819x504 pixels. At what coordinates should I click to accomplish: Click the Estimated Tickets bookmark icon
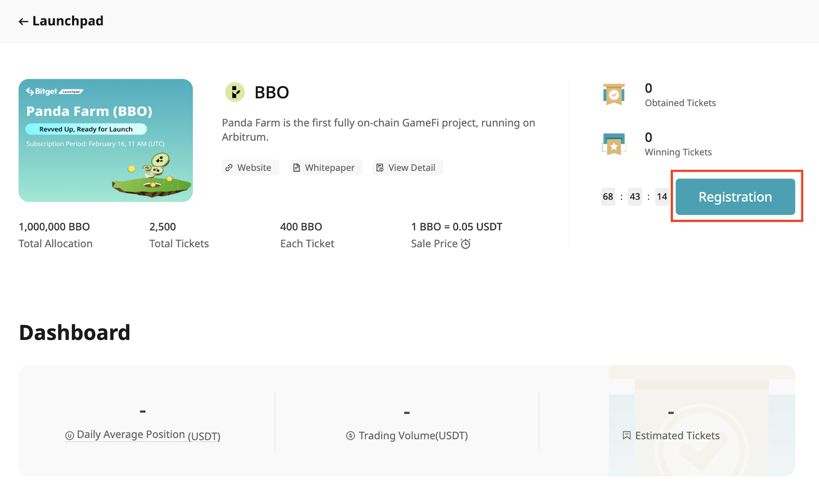pos(627,435)
